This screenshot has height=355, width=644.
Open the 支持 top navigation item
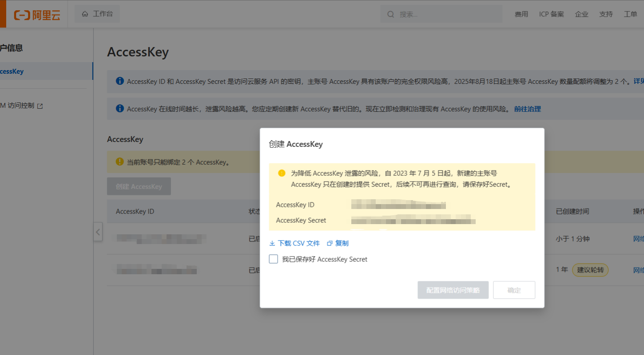(x=606, y=14)
